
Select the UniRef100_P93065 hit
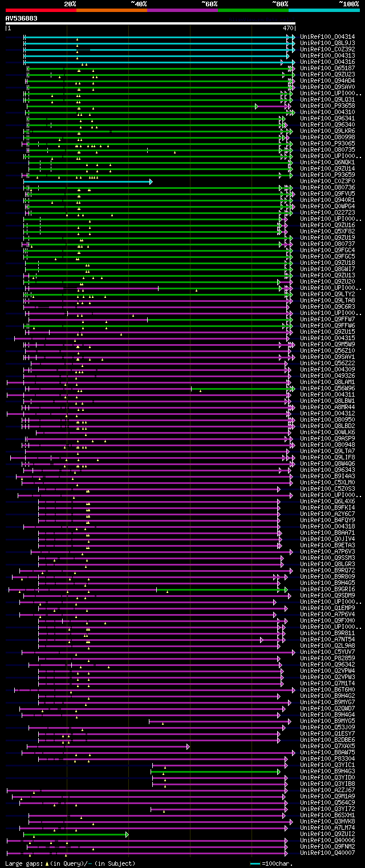point(328,144)
